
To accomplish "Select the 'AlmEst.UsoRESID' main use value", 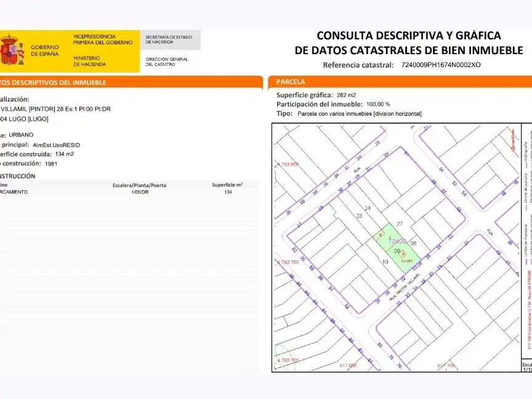I will tap(56, 145).
